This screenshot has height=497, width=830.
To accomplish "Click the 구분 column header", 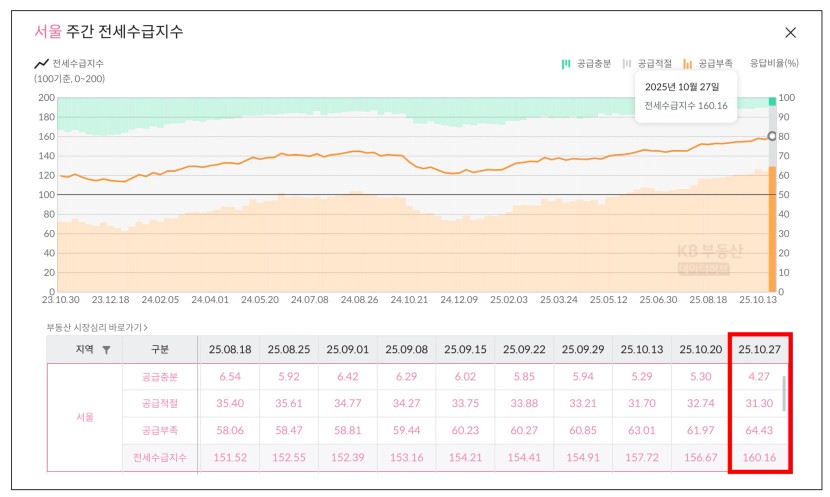I will tap(160, 349).
